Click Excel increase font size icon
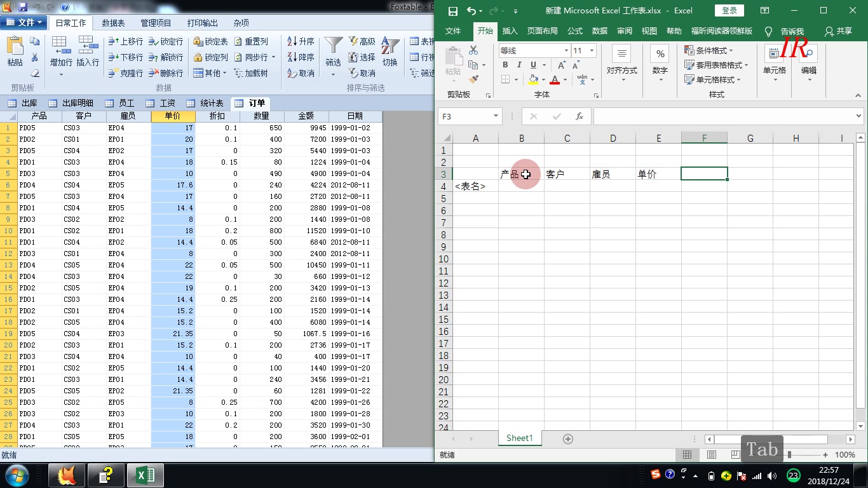 coord(562,65)
